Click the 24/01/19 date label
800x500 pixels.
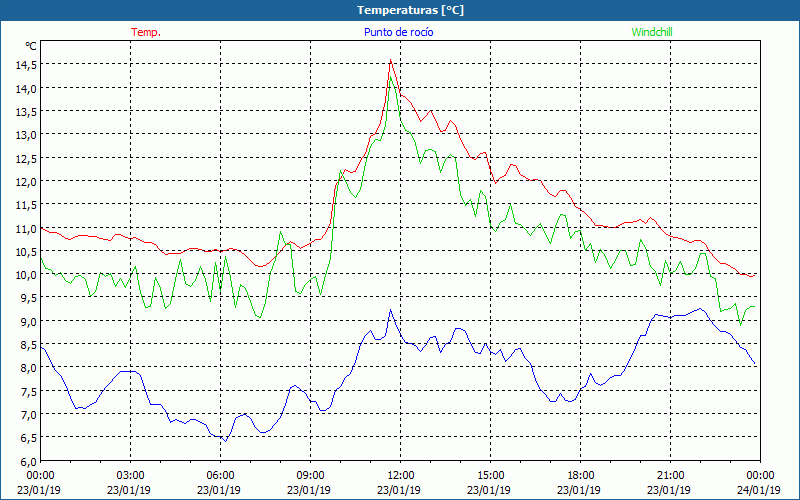(x=758, y=490)
